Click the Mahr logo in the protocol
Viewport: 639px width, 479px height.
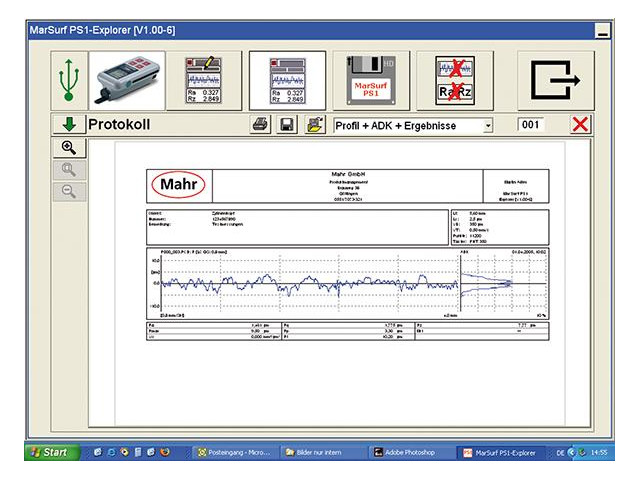pos(178,185)
